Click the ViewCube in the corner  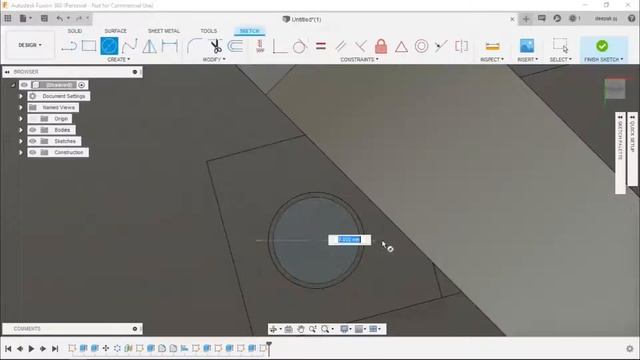tap(615, 89)
